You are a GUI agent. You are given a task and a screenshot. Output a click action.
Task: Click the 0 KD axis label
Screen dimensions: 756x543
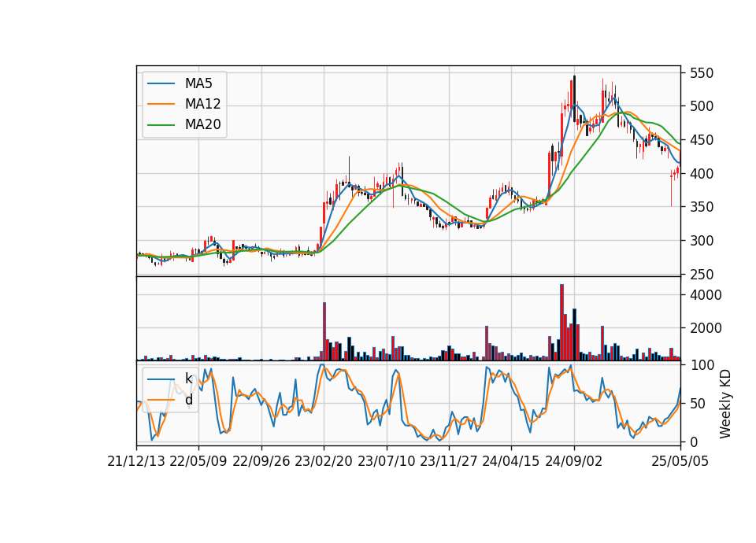coord(694,441)
